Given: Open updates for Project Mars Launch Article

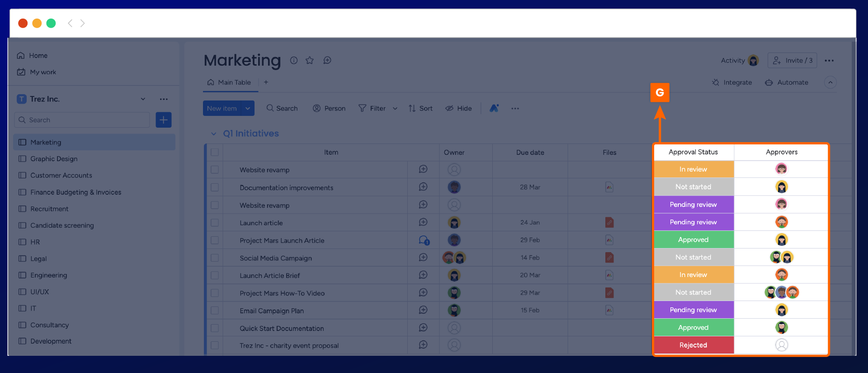Looking at the screenshot, I should click(x=424, y=240).
